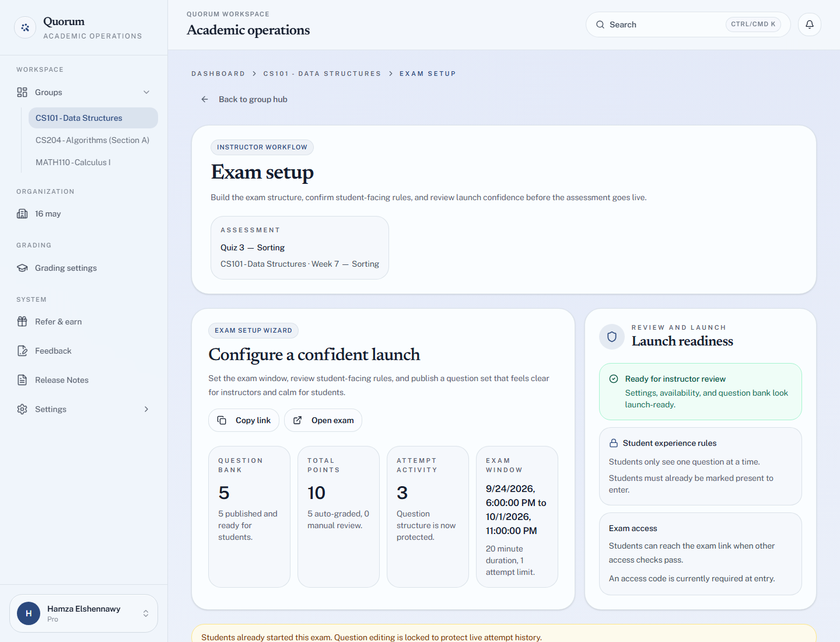840x642 pixels.
Task: Click the Total Points stat card
Action: pyautogui.click(x=339, y=517)
